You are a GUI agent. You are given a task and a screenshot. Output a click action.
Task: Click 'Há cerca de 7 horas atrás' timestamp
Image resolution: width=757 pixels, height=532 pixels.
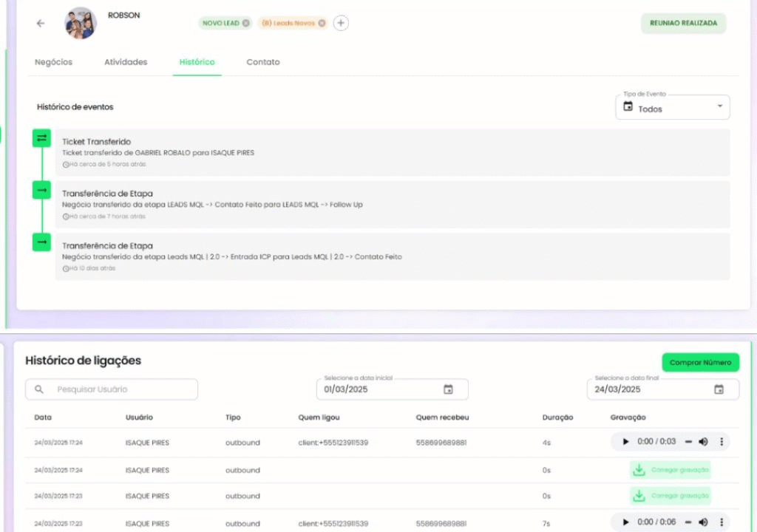click(x=103, y=216)
